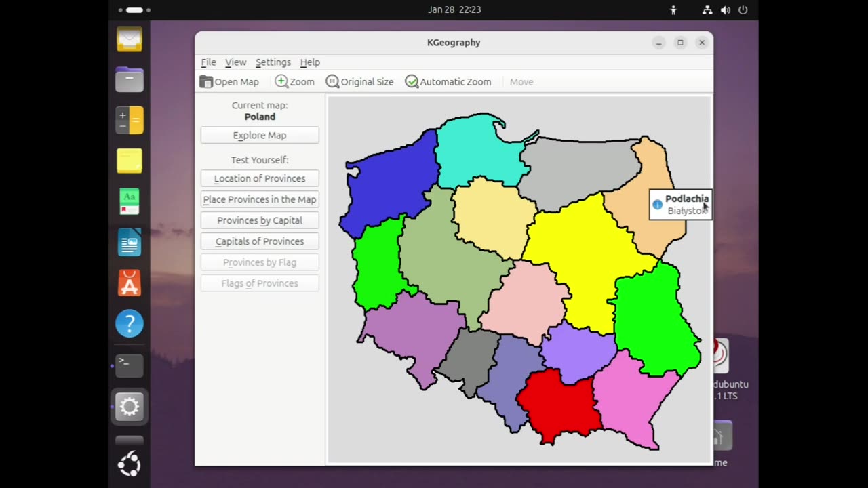Screen dimensions: 868x488
Task: Click the power icon in top bar
Action: [x=743, y=9]
